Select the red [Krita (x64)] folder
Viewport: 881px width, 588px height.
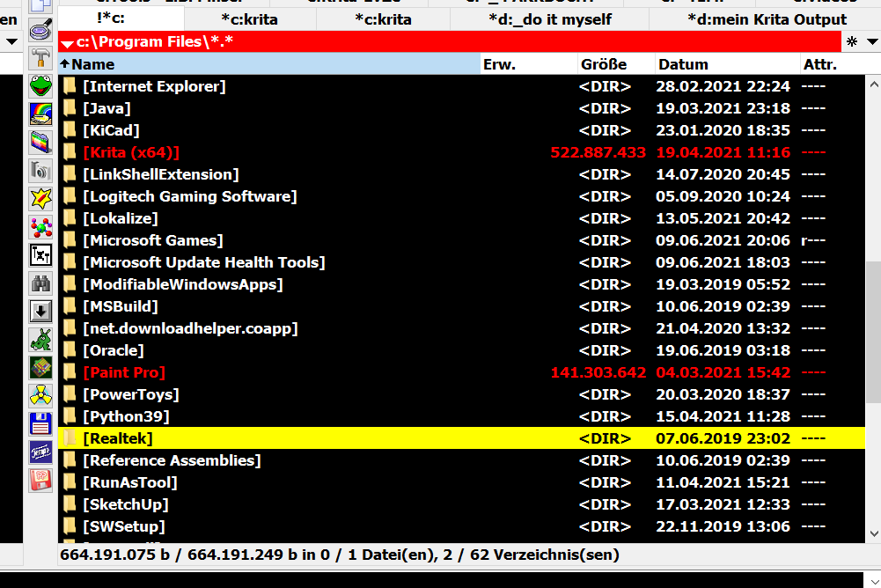461,151
